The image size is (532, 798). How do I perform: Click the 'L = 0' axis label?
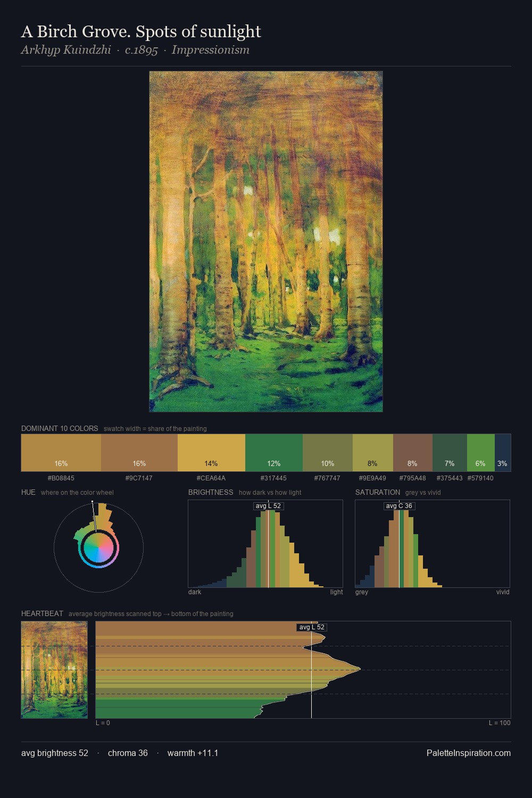[103, 723]
